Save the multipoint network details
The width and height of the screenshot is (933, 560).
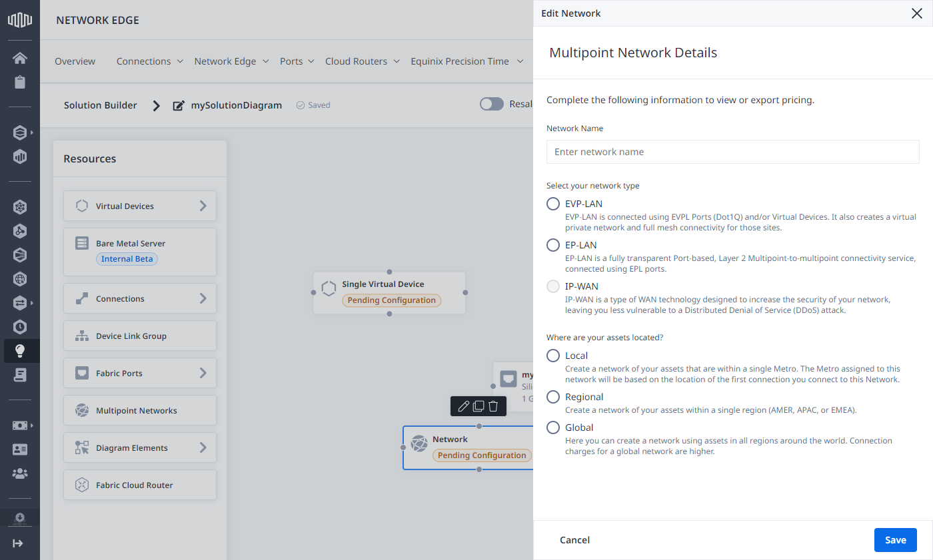896,540
